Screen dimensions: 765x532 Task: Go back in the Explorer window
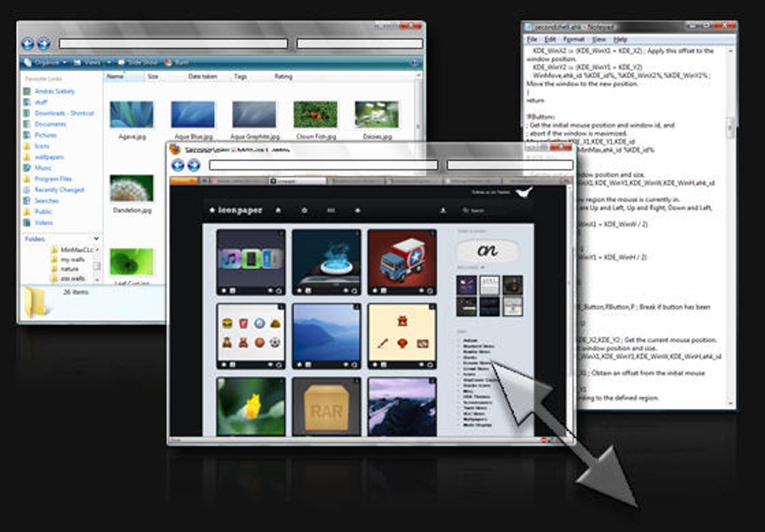click(x=28, y=43)
